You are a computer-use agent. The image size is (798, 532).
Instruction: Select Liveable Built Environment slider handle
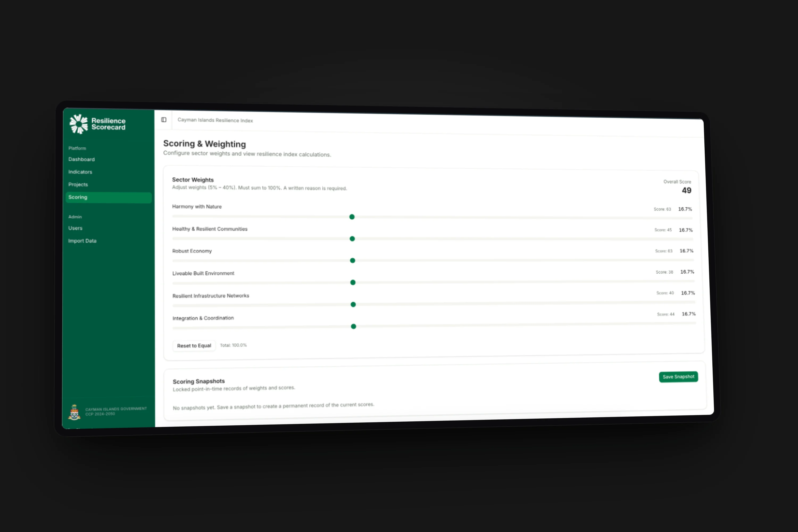(353, 282)
